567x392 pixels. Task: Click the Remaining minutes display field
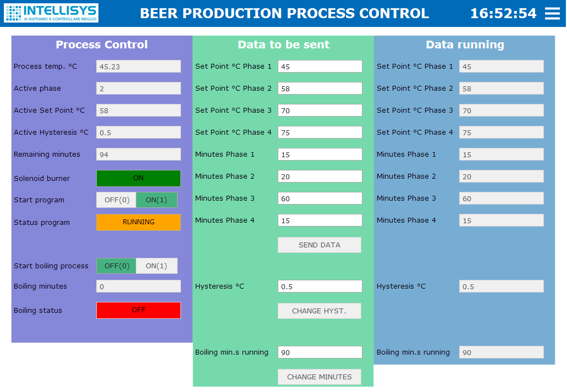point(138,154)
